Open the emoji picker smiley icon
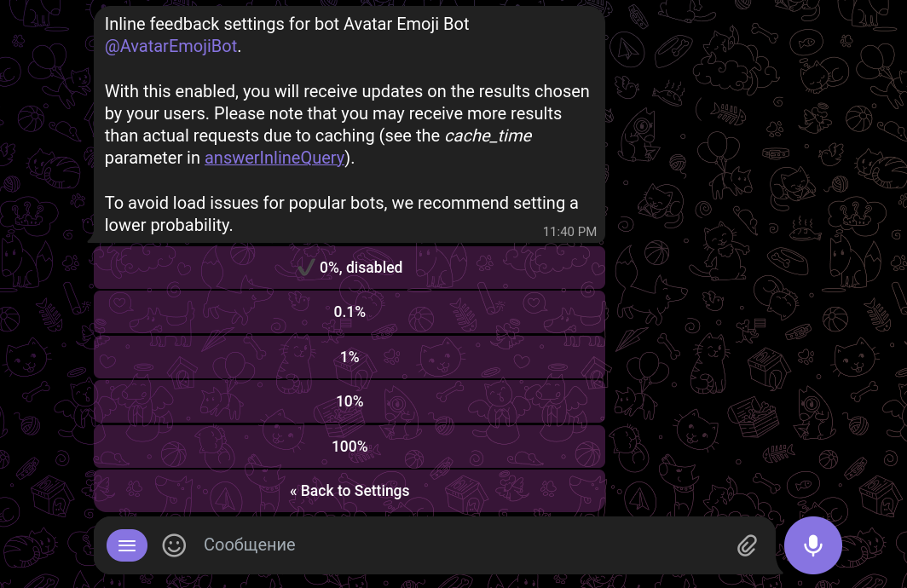The height and width of the screenshot is (588, 907). (x=174, y=545)
